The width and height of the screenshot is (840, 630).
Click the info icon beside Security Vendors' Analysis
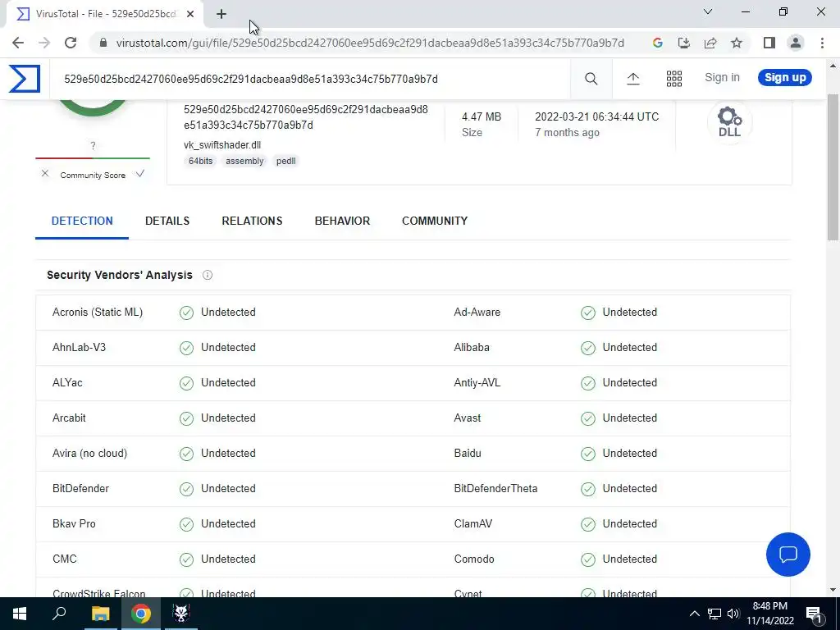[x=208, y=275]
